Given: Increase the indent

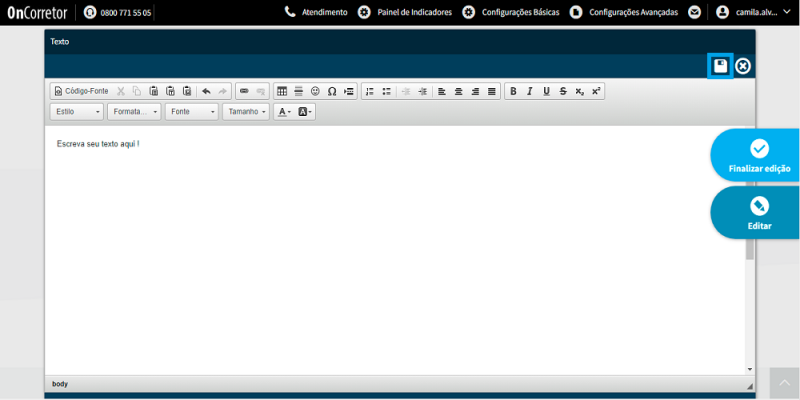Looking at the screenshot, I should (x=422, y=91).
